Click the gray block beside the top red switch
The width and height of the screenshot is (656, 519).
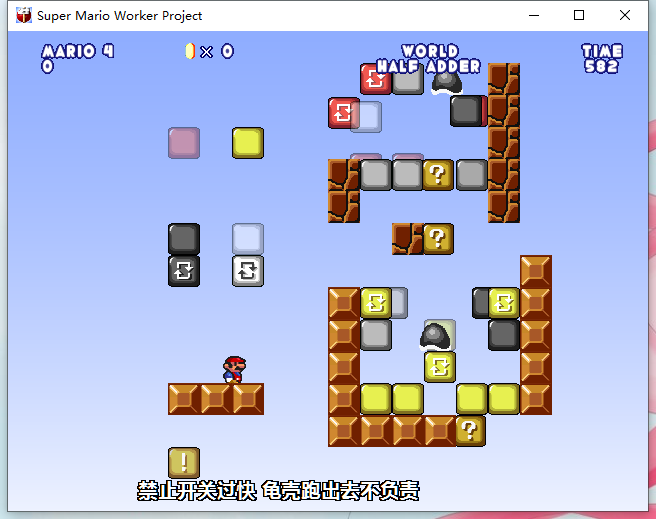(x=408, y=80)
